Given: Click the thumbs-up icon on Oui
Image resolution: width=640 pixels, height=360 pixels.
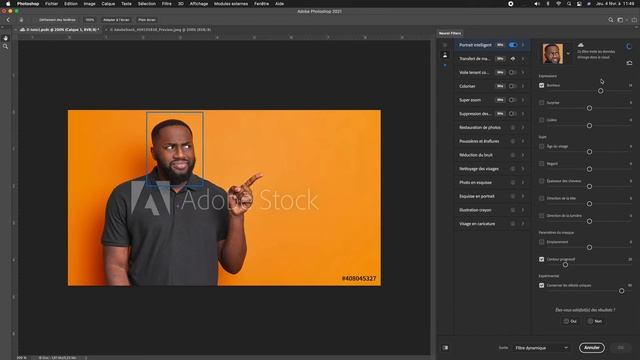Looking at the screenshot, I should click(x=566, y=321).
